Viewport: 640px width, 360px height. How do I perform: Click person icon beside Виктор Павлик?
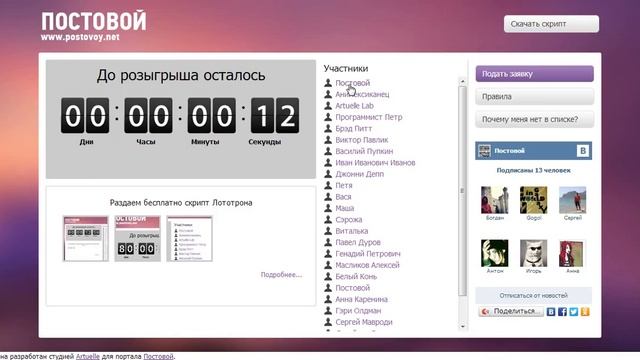(x=328, y=140)
